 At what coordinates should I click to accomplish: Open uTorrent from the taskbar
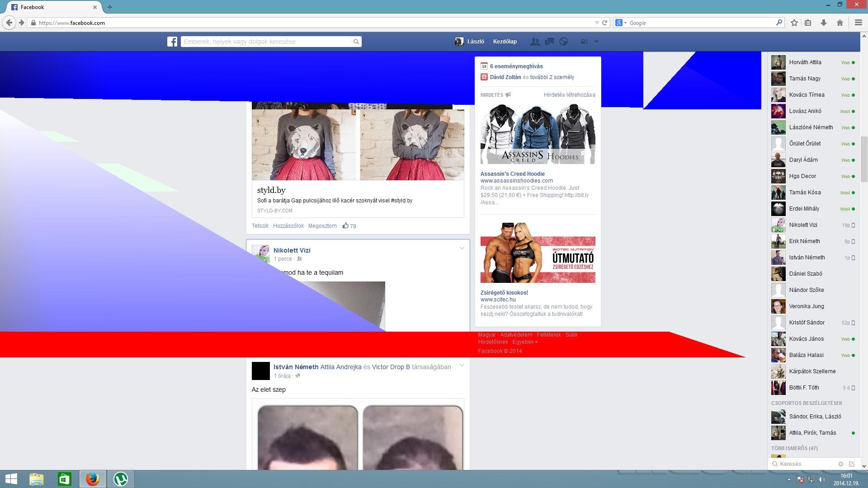tap(121, 479)
